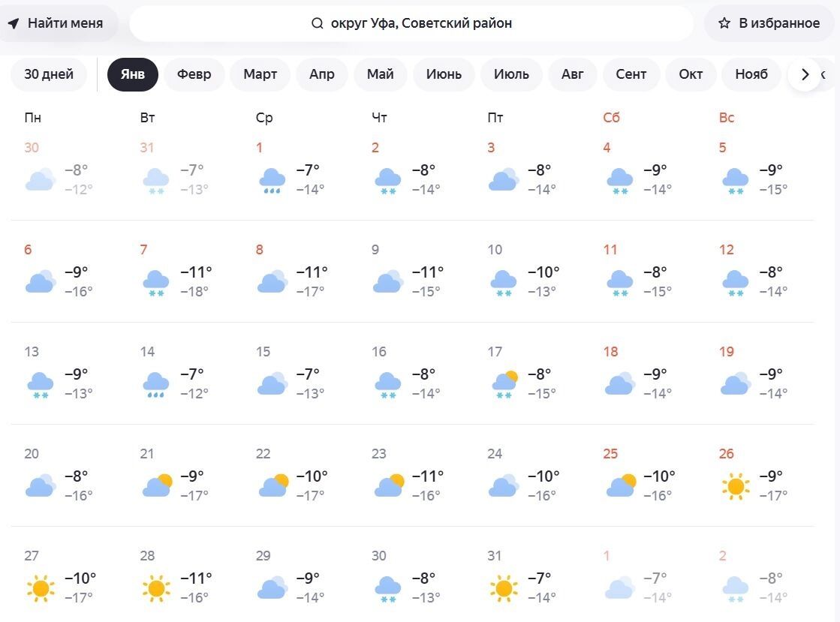Open the forecast for January 9
Image resolution: width=840 pixels, height=622 pixels.
coord(408,272)
